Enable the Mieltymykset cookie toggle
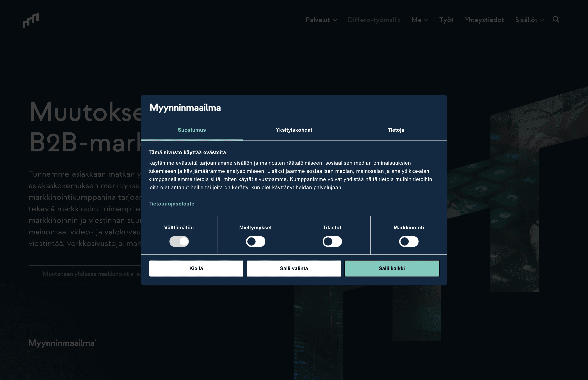Image resolution: width=588 pixels, height=380 pixels. coord(256,242)
